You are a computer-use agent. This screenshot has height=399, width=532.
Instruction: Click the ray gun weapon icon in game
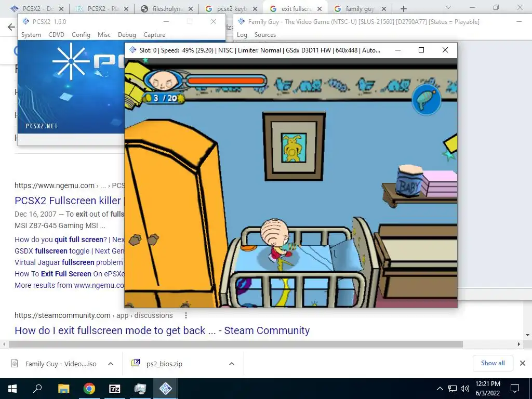[x=426, y=100]
